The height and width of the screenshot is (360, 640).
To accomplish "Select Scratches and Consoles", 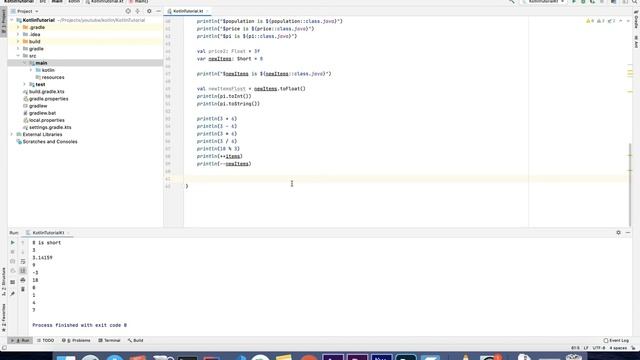I will click(50, 142).
